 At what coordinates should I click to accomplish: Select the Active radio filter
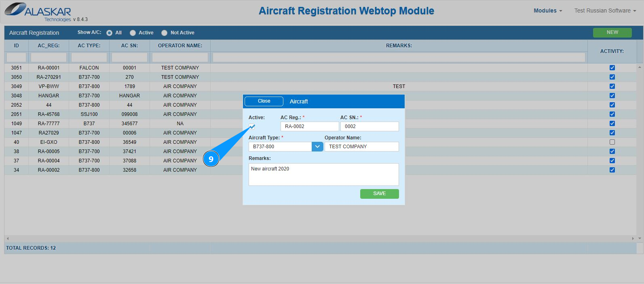(133, 33)
